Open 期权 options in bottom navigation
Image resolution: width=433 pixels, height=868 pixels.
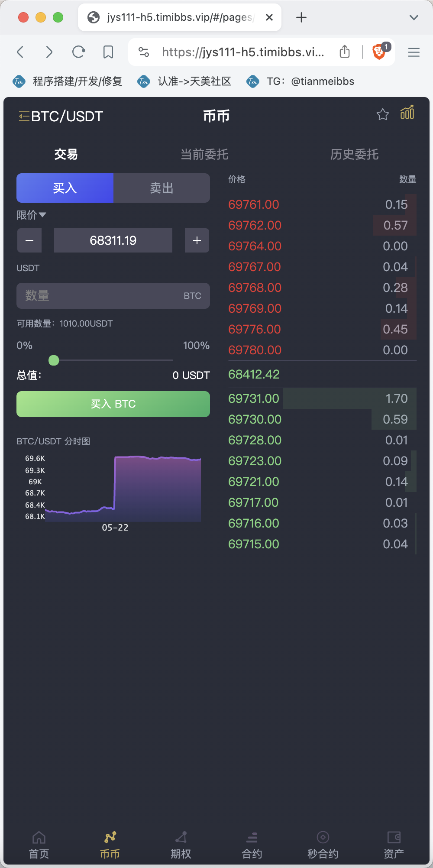point(181,845)
